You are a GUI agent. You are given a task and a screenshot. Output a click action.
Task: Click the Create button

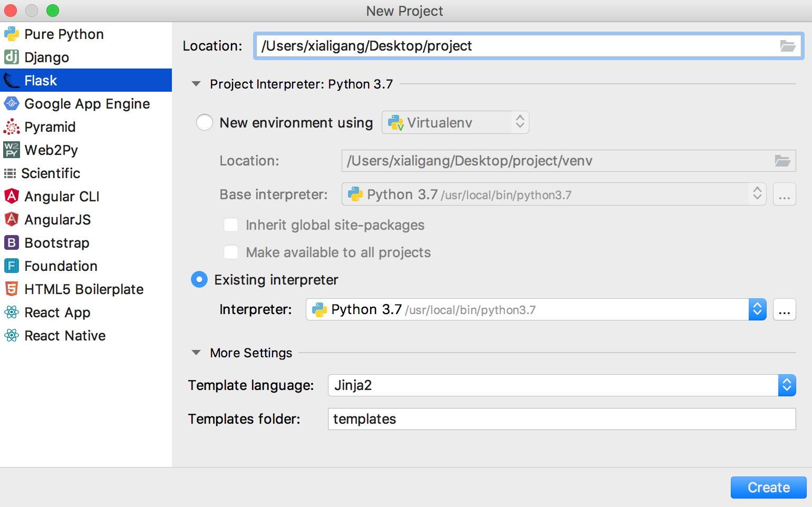point(768,487)
